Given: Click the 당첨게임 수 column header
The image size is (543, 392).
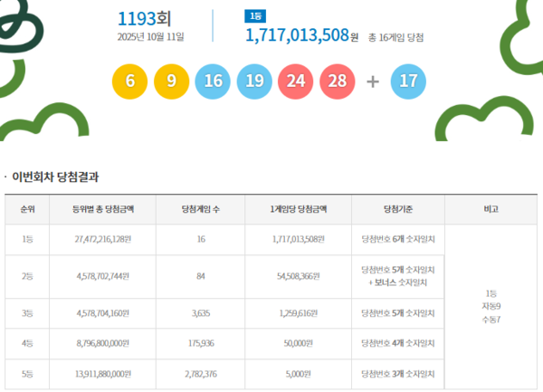Looking at the screenshot, I should click(x=203, y=209).
